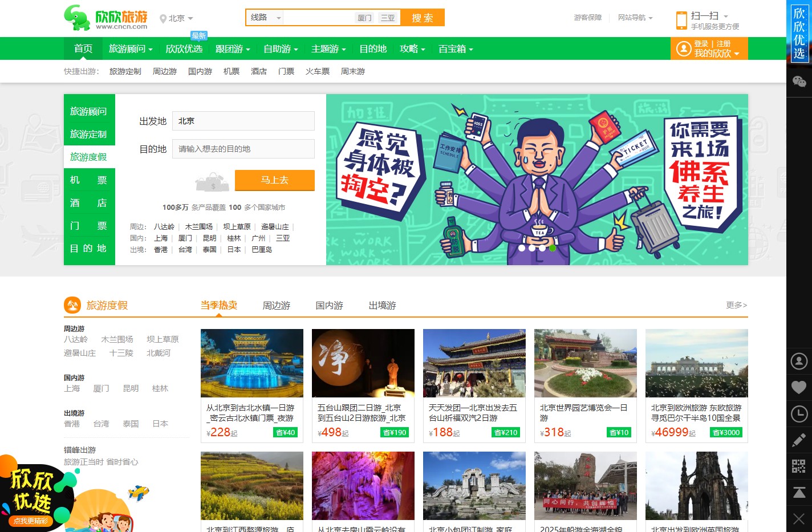Click the 火车票 quick link
The image size is (812, 532).
pos(318,71)
